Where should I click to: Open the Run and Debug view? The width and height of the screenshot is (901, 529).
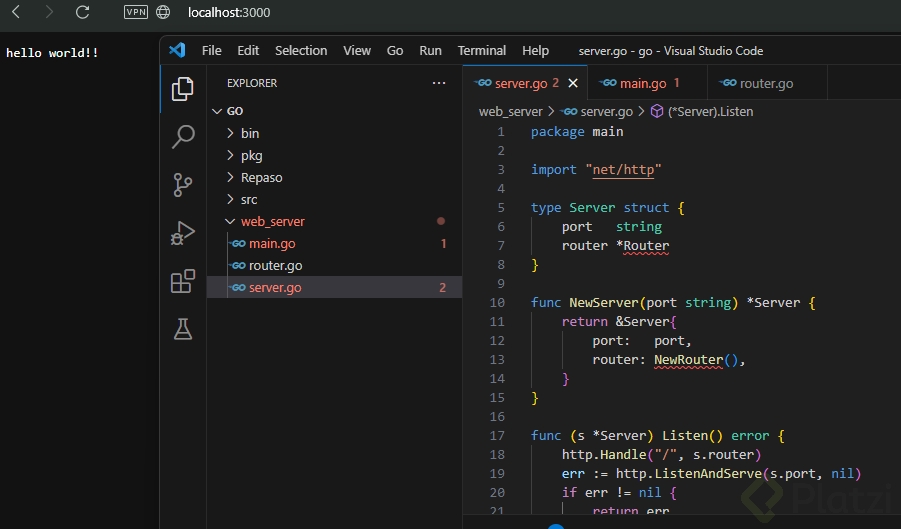coord(183,233)
